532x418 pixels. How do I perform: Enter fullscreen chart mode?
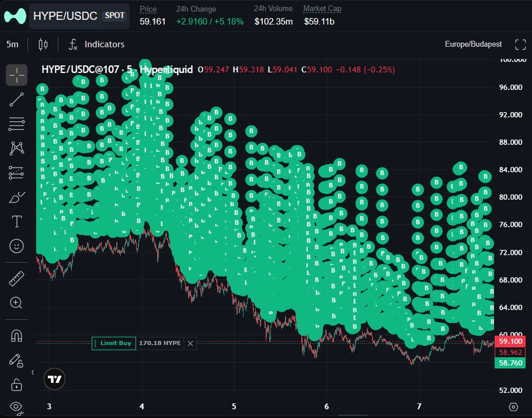click(x=520, y=44)
